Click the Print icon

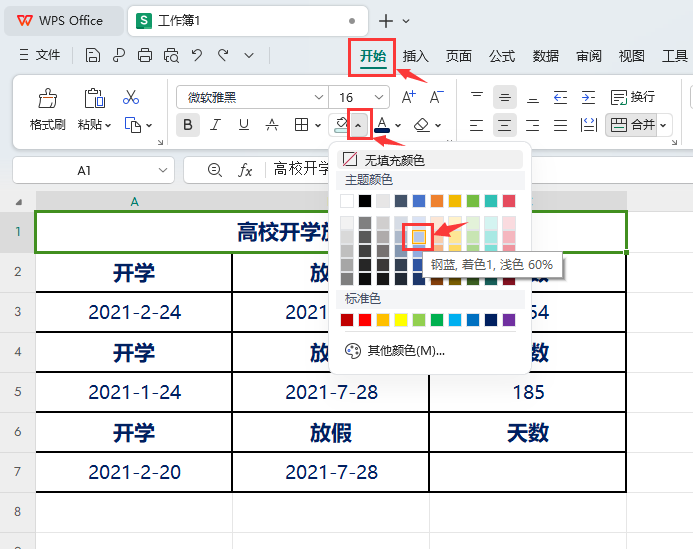tap(145, 56)
